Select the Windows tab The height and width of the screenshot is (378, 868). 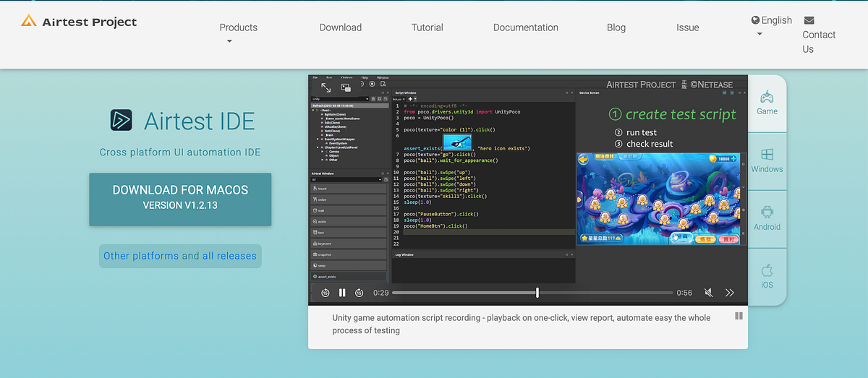click(767, 161)
